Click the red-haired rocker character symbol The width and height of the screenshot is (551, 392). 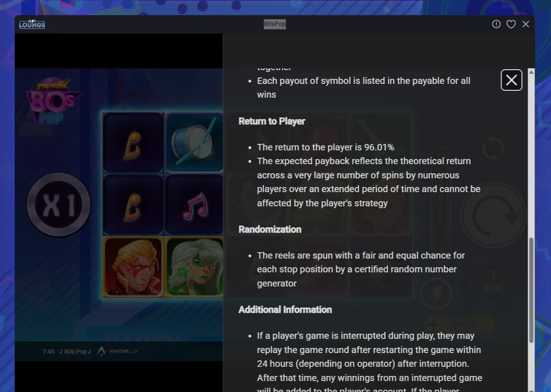point(134,267)
